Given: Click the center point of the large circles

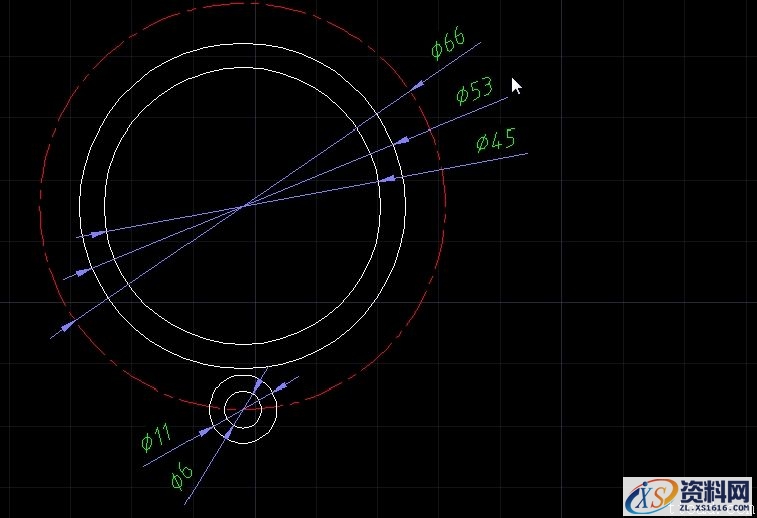Looking at the screenshot, I should (x=243, y=206).
